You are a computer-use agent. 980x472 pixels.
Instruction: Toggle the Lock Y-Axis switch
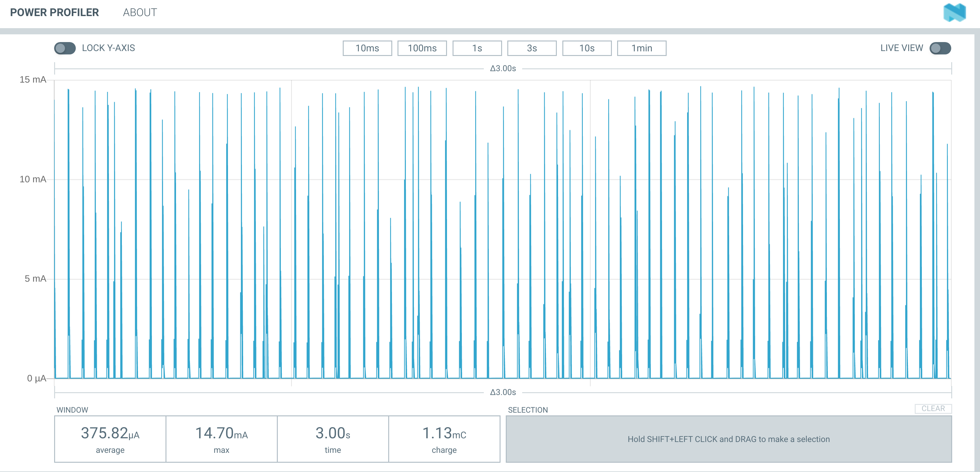tap(65, 48)
